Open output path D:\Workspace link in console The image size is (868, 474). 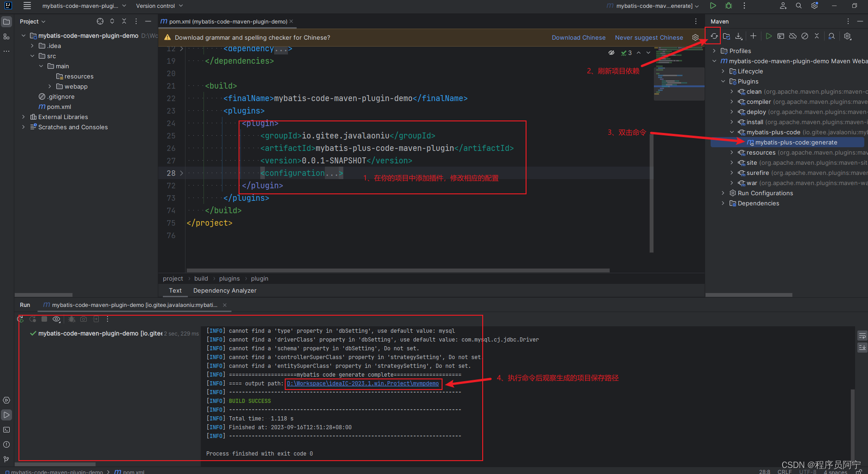pyautogui.click(x=363, y=384)
